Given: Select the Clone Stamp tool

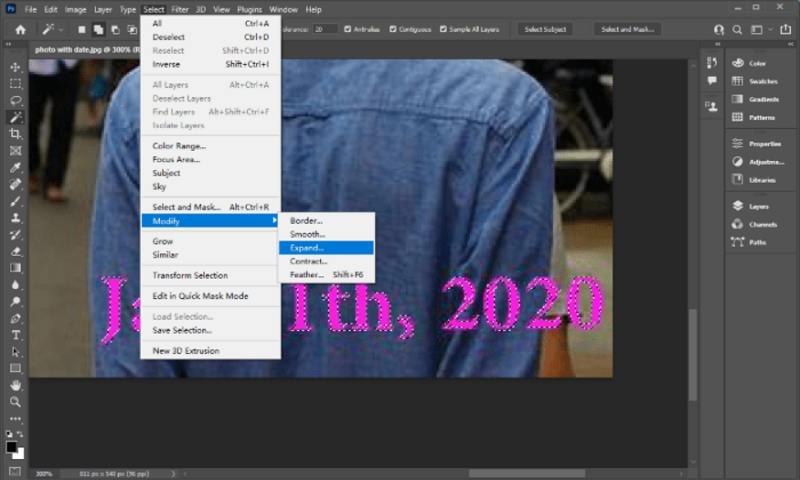Looking at the screenshot, I should coord(15,218).
